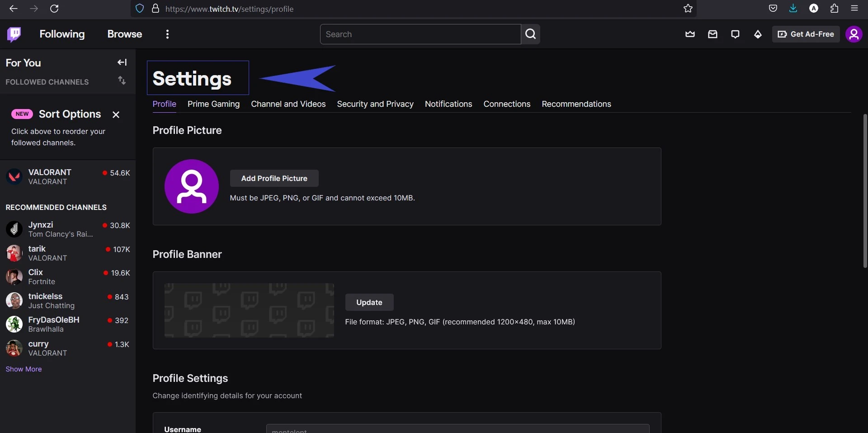The width and height of the screenshot is (868, 433).
Task: Click the purple default profile picture
Action: (192, 186)
